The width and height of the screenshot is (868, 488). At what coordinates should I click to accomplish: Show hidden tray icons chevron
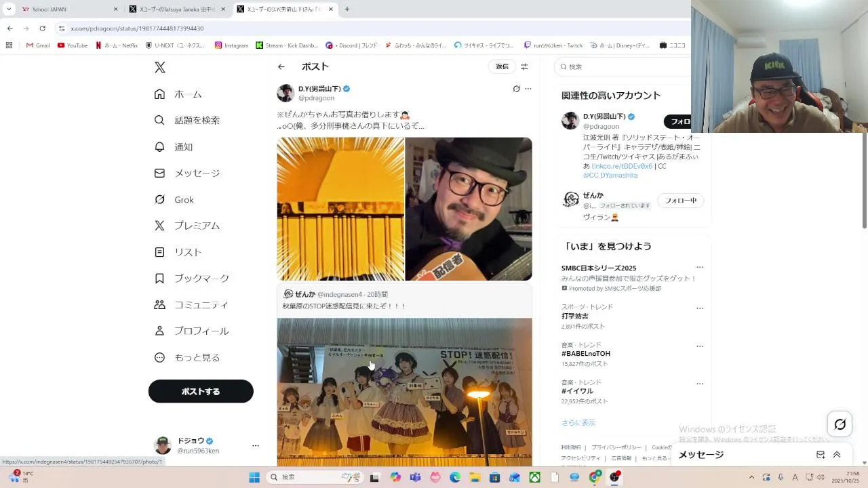(751, 477)
